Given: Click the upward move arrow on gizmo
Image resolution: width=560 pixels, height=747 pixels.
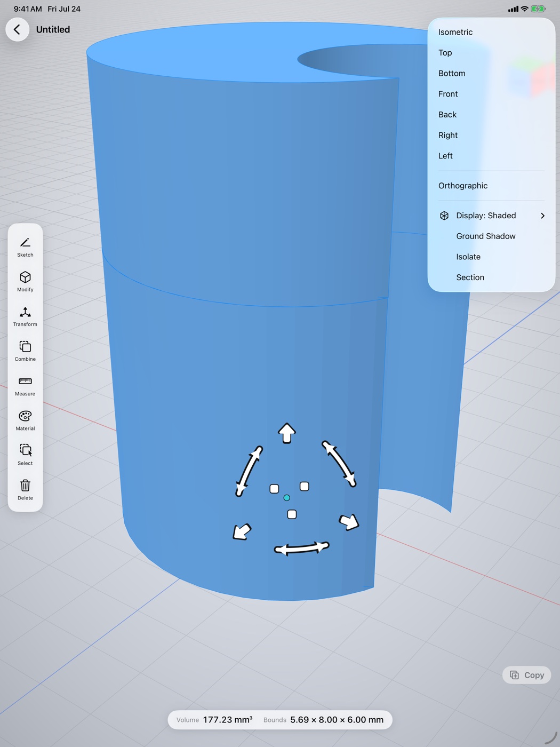Looking at the screenshot, I should 287,433.
